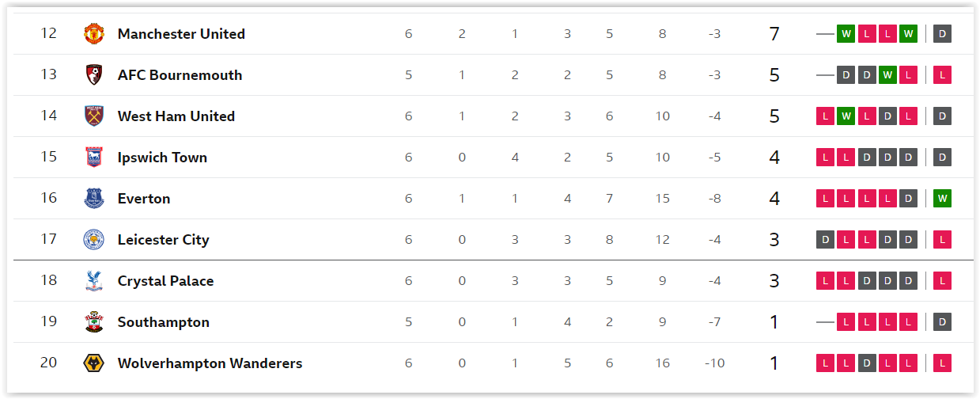
Task: Click Manchester United's first green W form badge
Action: coord(846,34)
